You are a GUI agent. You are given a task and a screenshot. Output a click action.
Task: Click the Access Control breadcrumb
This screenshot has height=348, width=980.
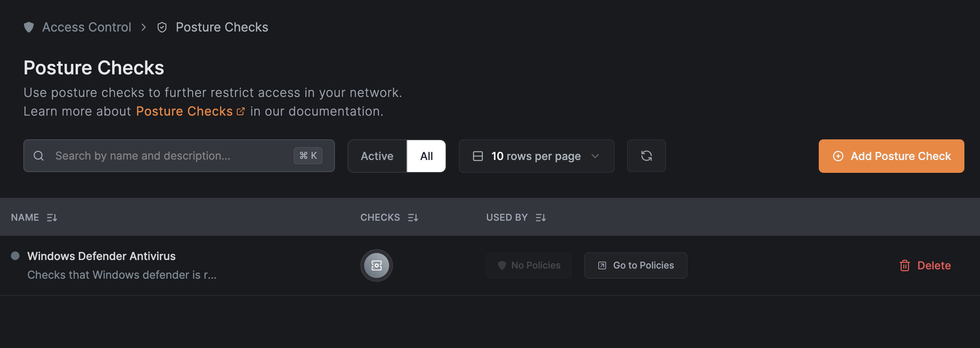[x=86, y=27]
